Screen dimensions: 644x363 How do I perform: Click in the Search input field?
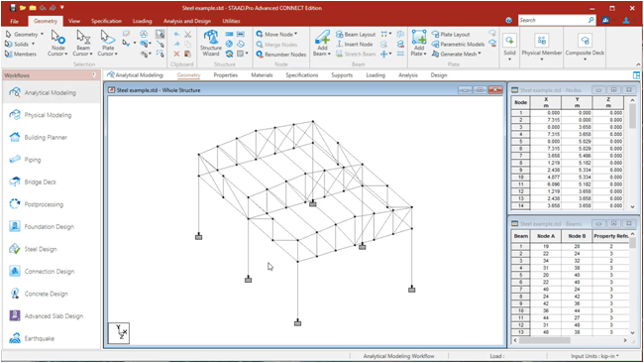(x=553, y=20)
